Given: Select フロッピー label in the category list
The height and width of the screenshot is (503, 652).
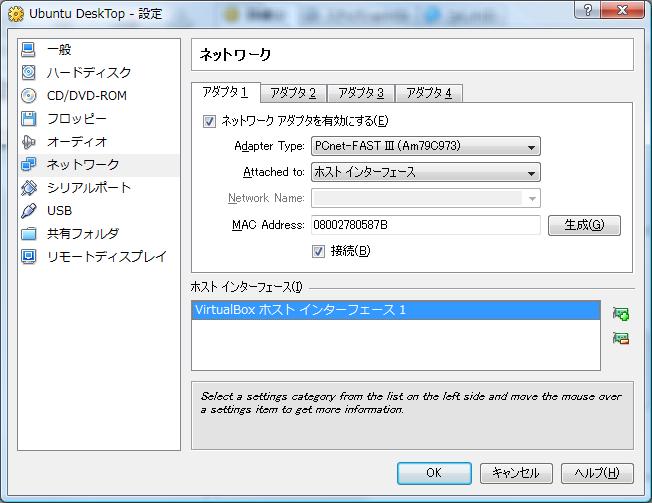Looking at the screenshot, I should coord(77,118).
